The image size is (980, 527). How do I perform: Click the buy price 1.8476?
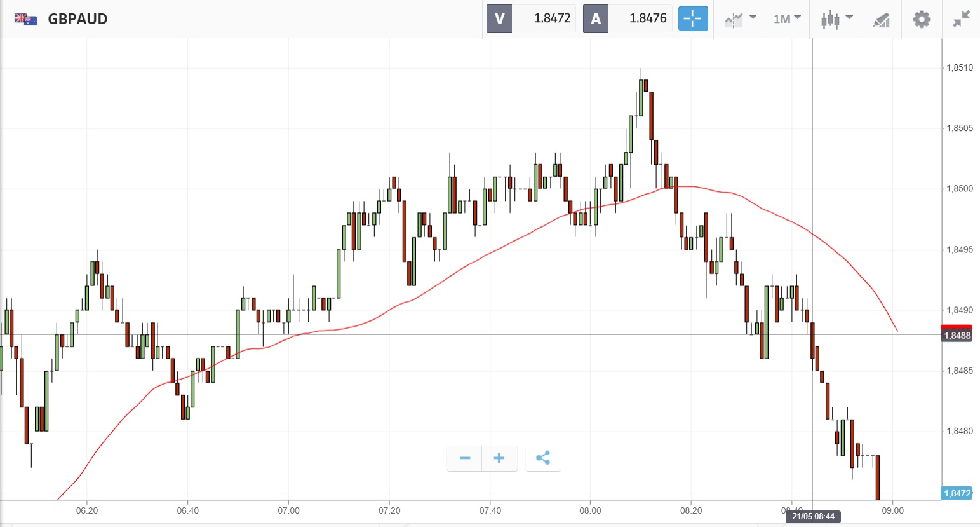pos(647,18)
